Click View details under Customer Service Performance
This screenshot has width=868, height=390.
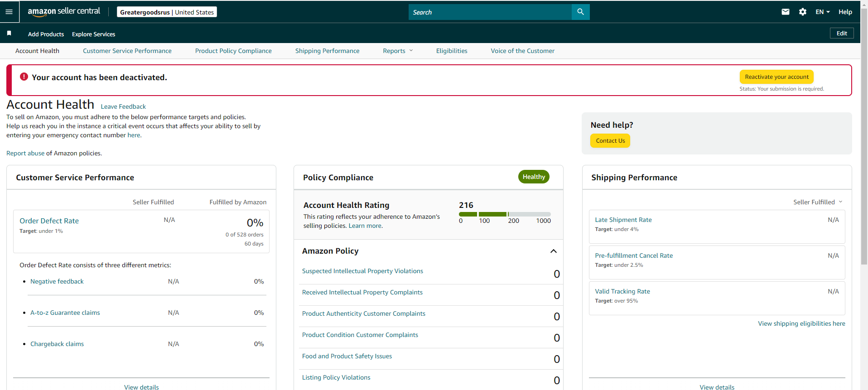(141, 387)
